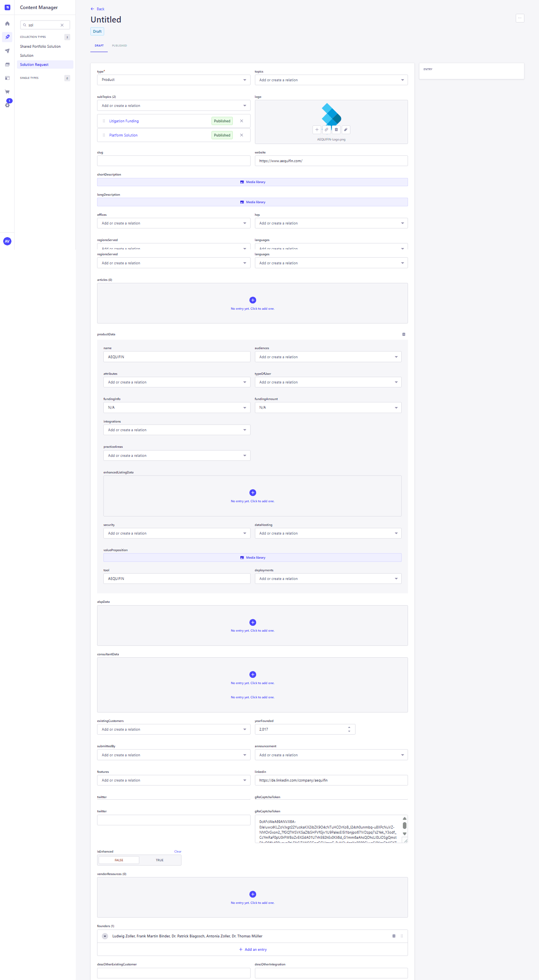Click the yearFounded stepper arrows
Screen dimensions: 539x980
(x=349, y=729)
